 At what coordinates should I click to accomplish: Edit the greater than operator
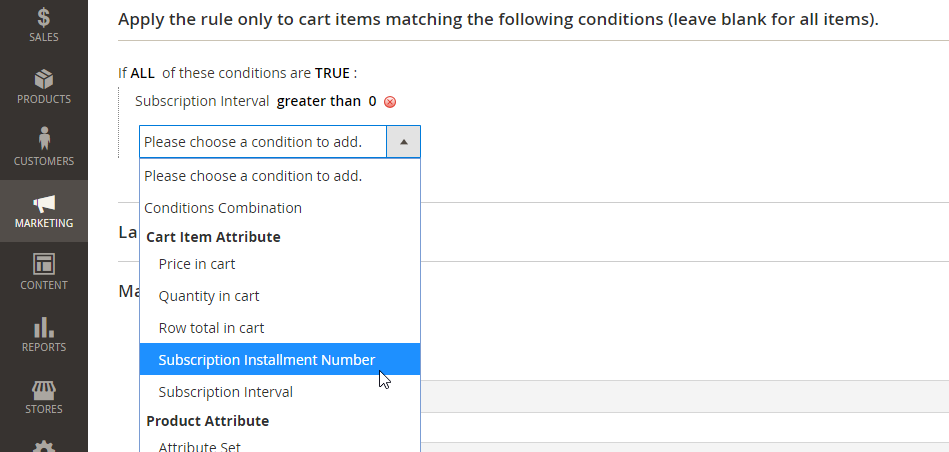click(318, 101)
